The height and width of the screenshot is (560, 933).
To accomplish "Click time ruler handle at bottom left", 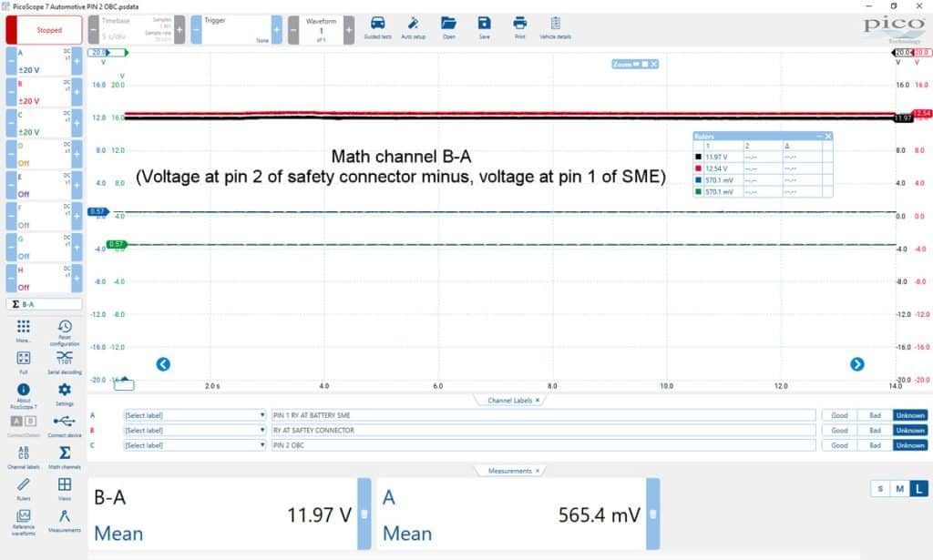I will pos(124,384).
